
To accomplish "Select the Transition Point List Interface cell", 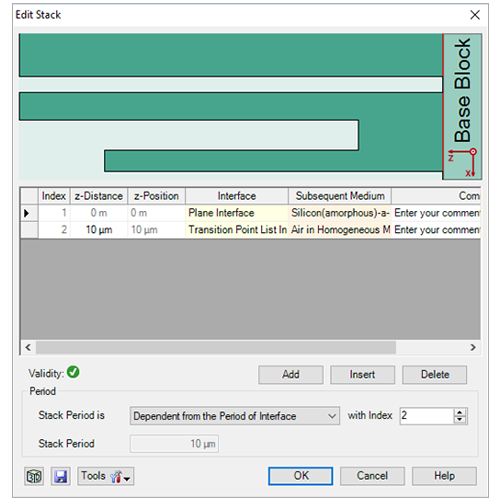I will tap(237, 230).
